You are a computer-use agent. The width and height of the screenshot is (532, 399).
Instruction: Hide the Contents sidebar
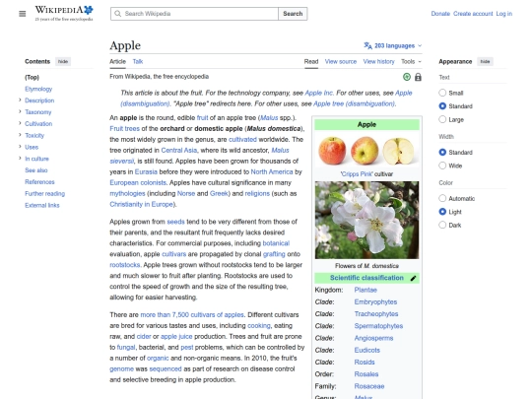pos(63,61)
